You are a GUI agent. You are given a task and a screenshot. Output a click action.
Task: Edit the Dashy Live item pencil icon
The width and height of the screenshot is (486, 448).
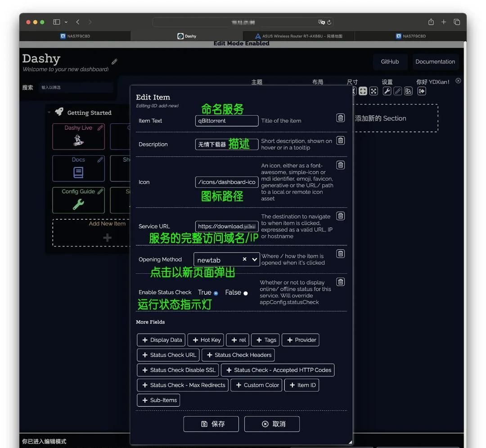tap(100, 128)
